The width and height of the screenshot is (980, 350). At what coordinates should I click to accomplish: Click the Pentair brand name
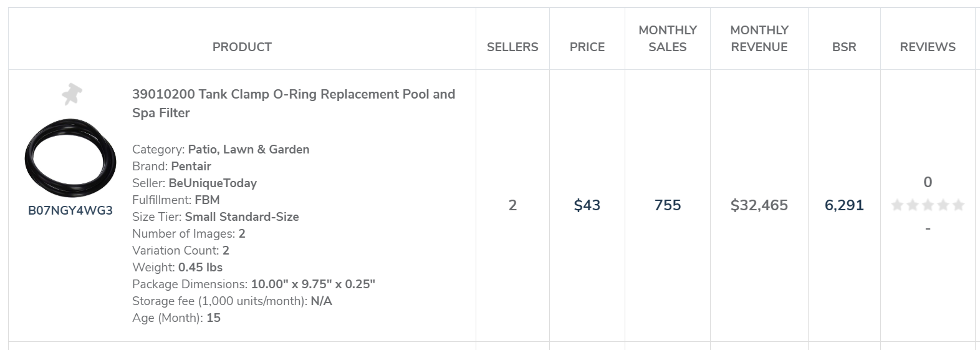(x=191, y=166)
